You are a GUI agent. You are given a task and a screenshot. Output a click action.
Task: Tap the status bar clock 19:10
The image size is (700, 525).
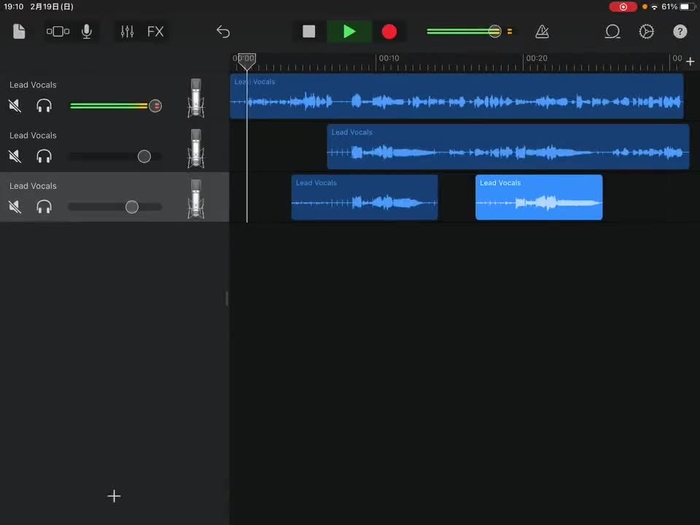pyautogui.click(x=13, y=7)
